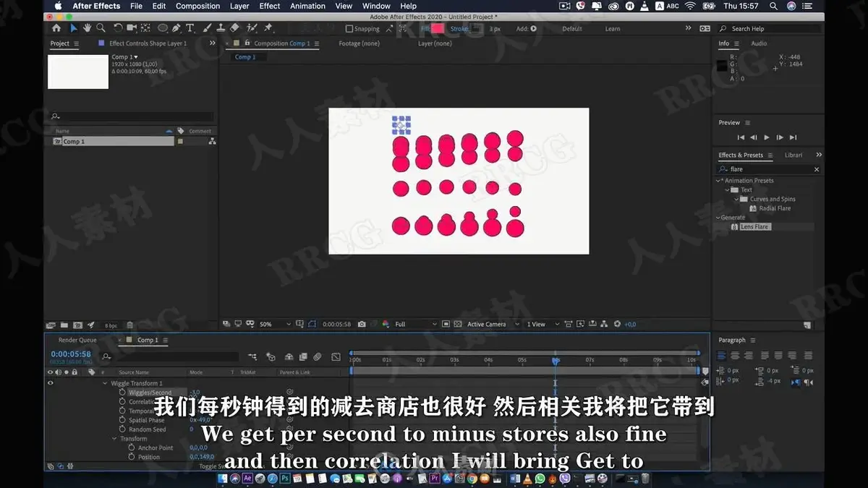Screen dimensions: 868x488
Task: Switch to Effect Controls Shape Layer 1 tab
Action: coord(148,43)
